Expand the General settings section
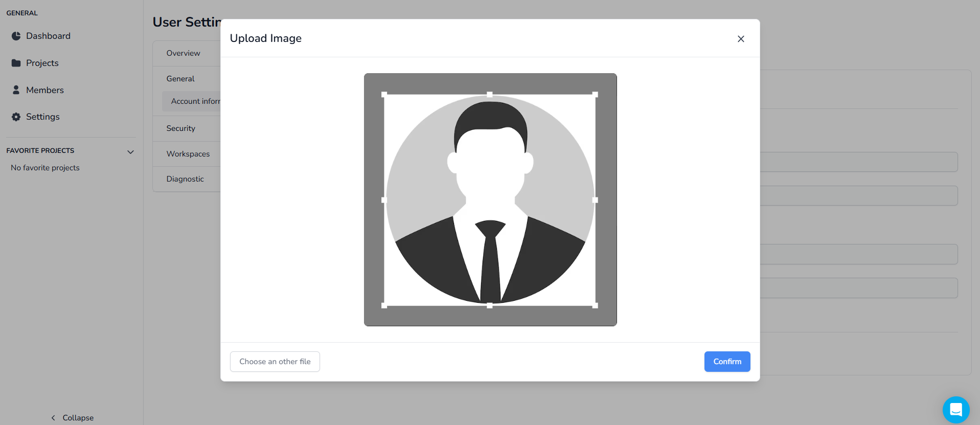This screenshot has height=425, width=980. 180,79
